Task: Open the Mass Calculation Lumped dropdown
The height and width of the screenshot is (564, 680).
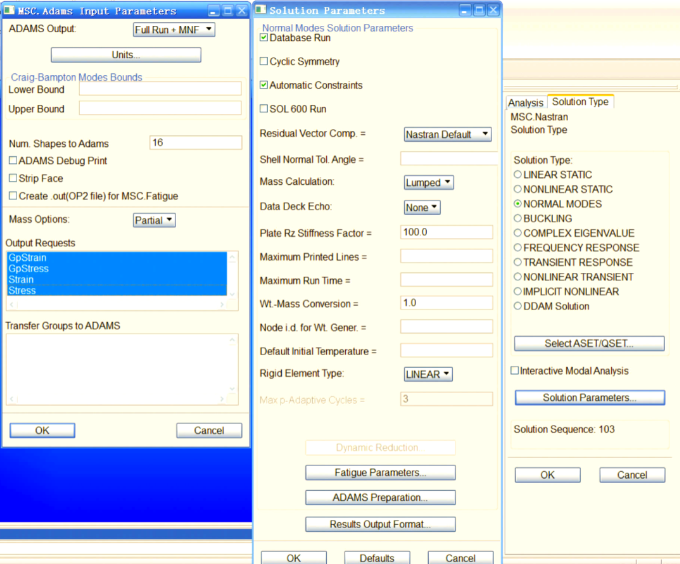Action: click(x=429, y=183)
